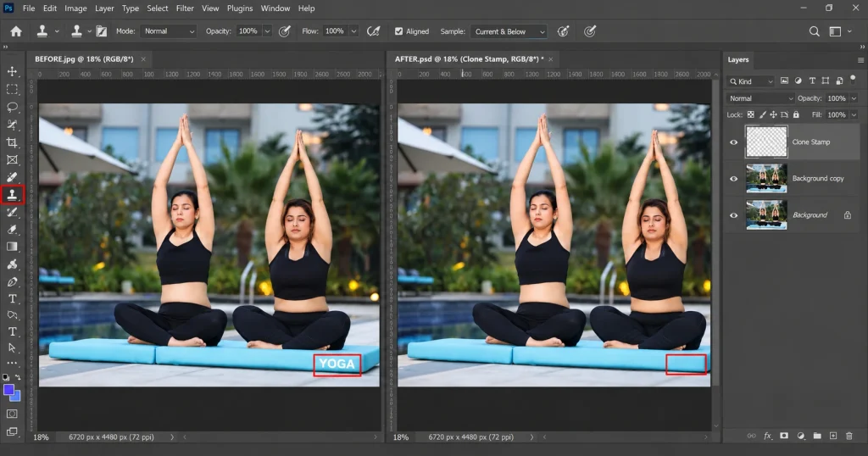This screenshot has width=868, height=456.
Task: Open the Plugins menu
Action: point(240,8)
